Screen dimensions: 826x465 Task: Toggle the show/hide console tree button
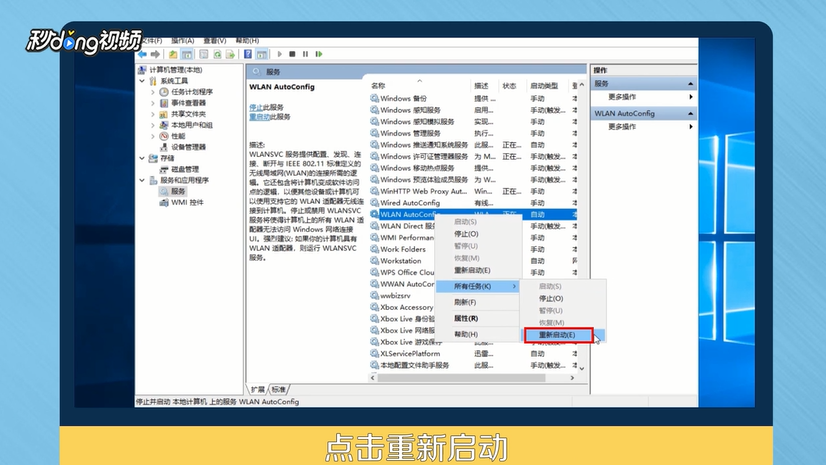point(186,54)
